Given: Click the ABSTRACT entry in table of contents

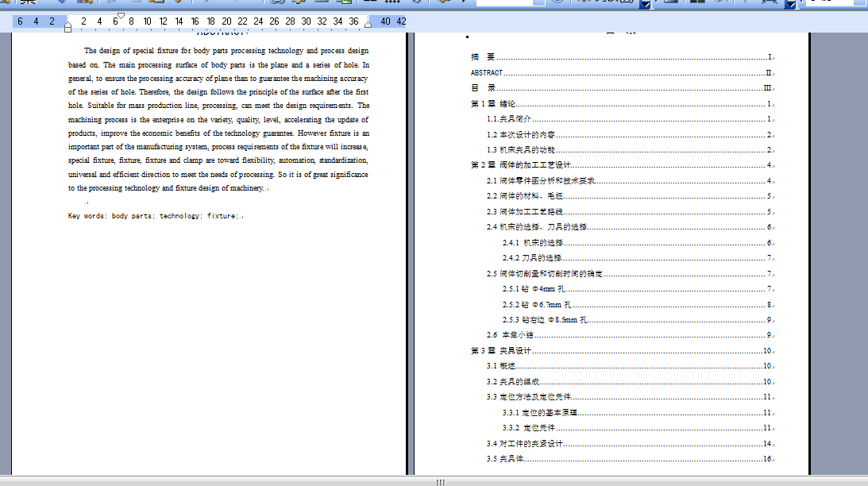Looking at the screenshot, I should coord(623,72).
